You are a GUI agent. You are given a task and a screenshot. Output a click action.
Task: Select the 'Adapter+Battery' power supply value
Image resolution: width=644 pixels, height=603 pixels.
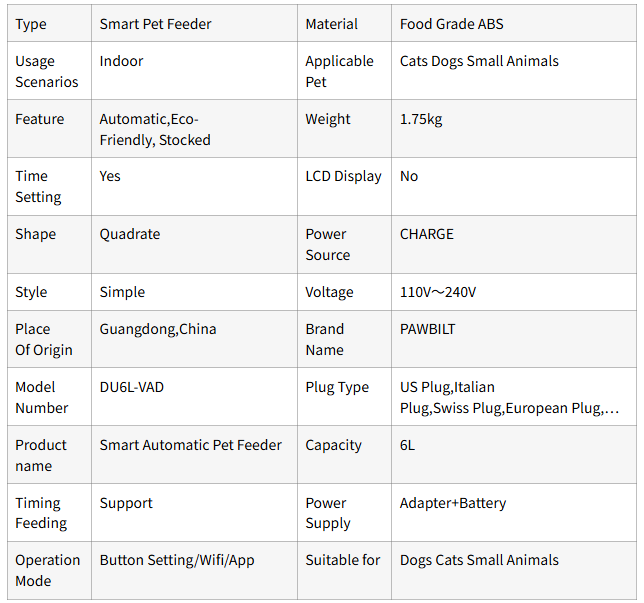tap(453, 503)
